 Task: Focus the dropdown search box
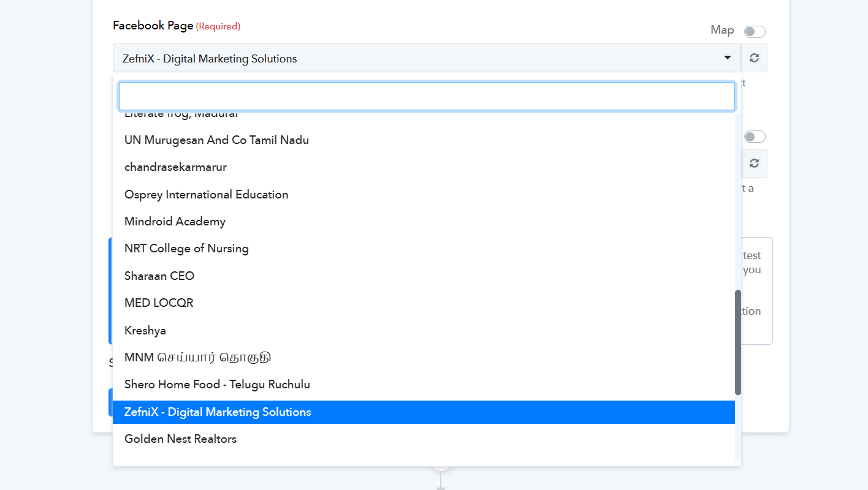tap(427, 96)
